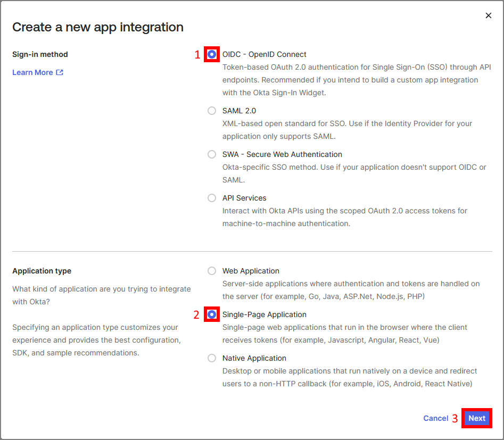Click the "API Services" option label
The width and height of the screenshot is (504, 440).
(x=244, y=198)
